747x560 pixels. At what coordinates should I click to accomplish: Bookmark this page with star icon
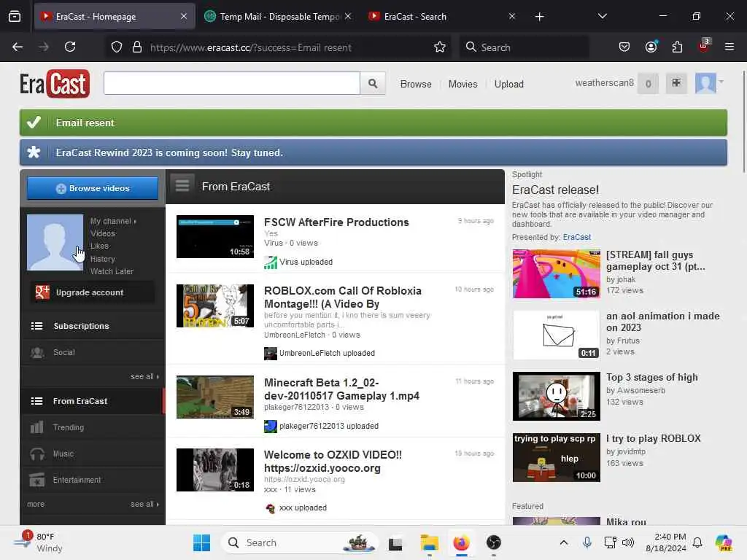pos(439,47)
